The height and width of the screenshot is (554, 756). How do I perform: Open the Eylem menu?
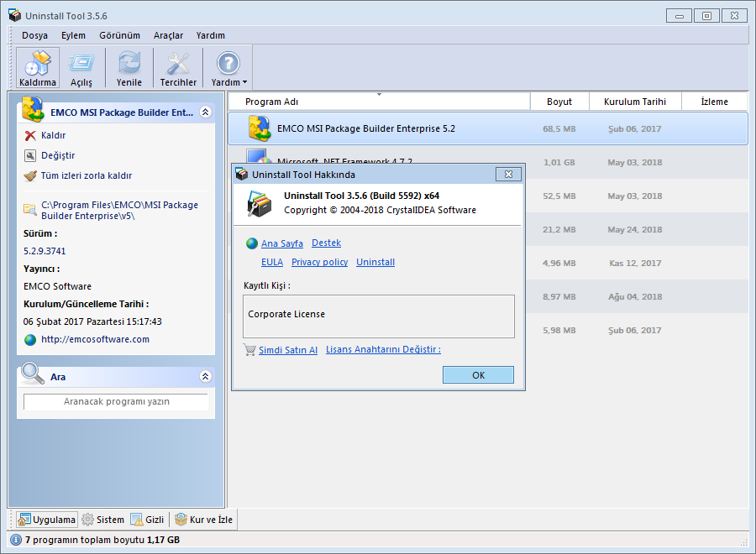[73, 35]
